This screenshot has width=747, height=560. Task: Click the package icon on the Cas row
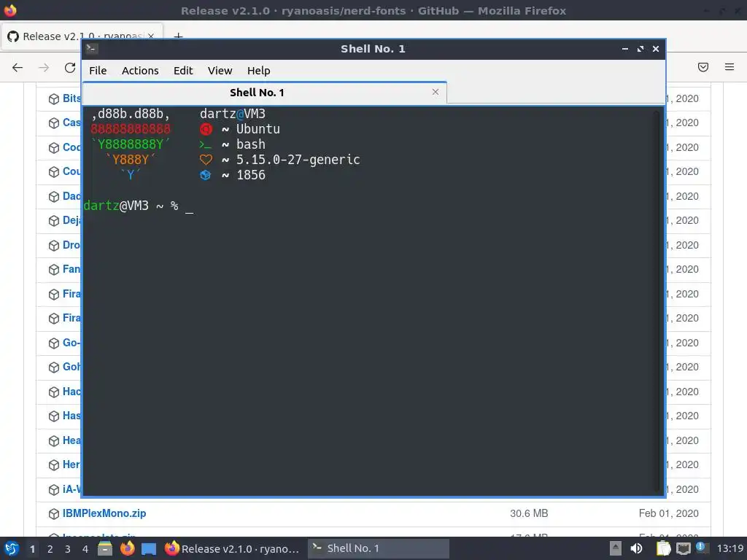(54, 122)
